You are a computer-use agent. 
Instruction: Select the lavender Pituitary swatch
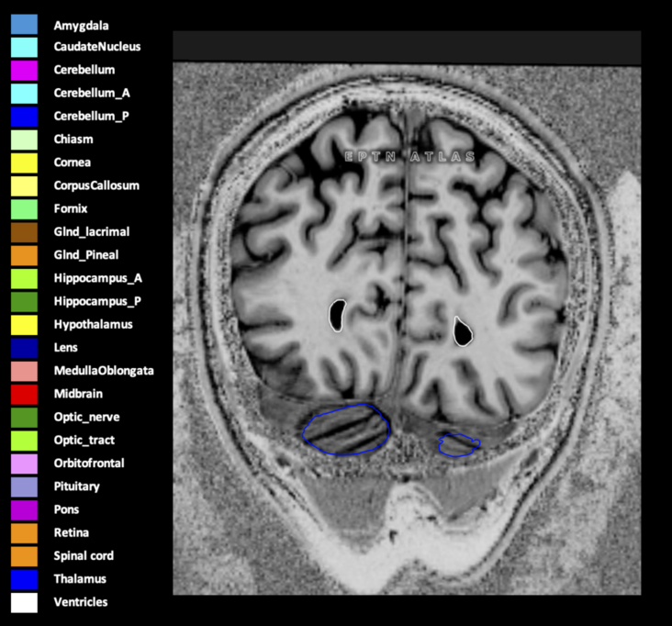point(24,486)
